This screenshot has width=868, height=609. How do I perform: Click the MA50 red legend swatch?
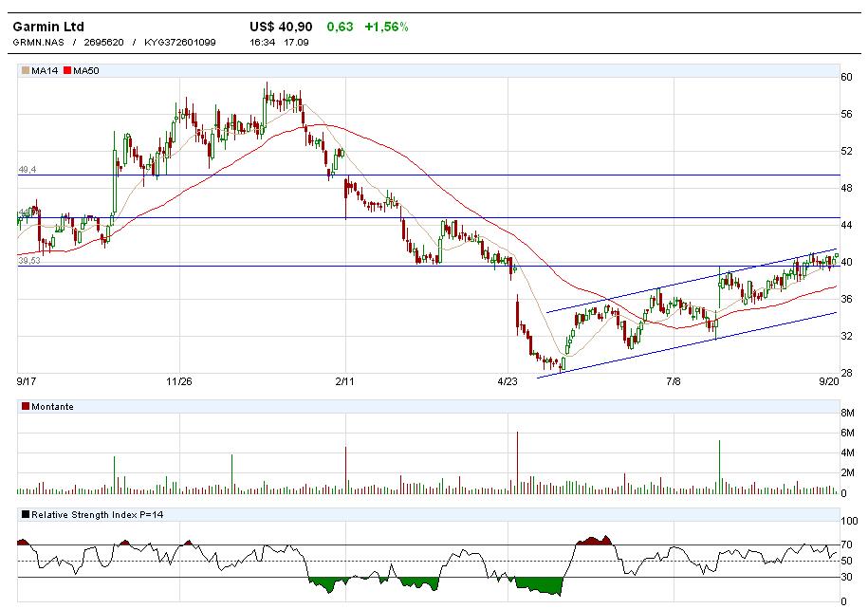pos(67,70)
